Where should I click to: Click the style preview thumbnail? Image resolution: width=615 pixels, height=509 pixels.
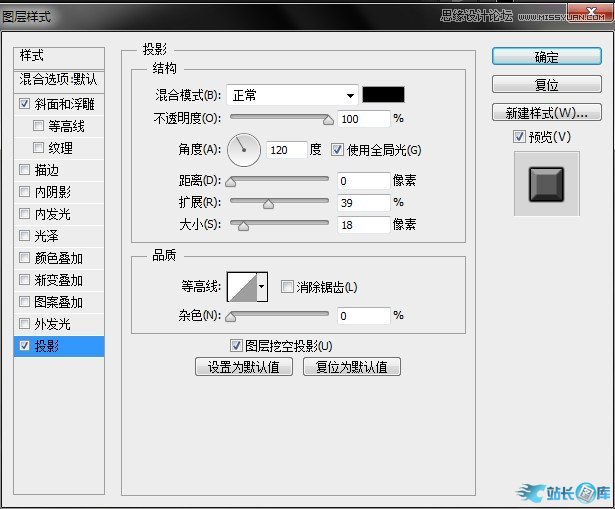point(546,184)
